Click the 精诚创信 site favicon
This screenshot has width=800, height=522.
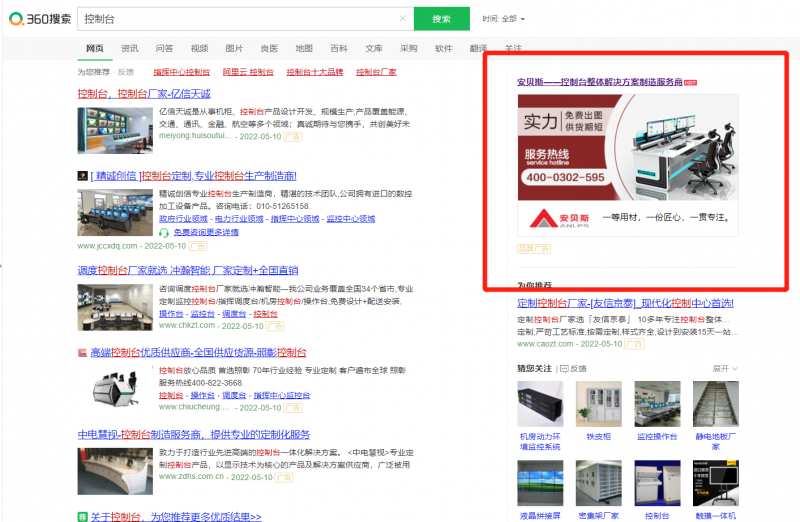(x=83, y=176)
